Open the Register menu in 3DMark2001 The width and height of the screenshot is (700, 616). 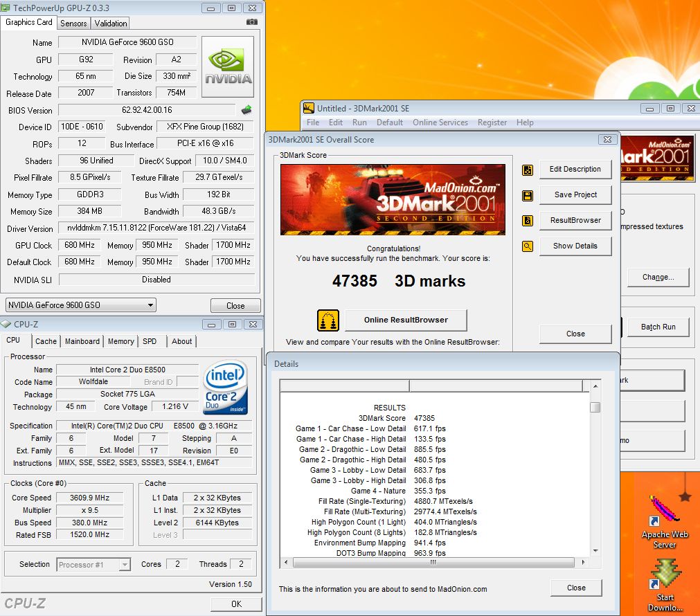492,123
